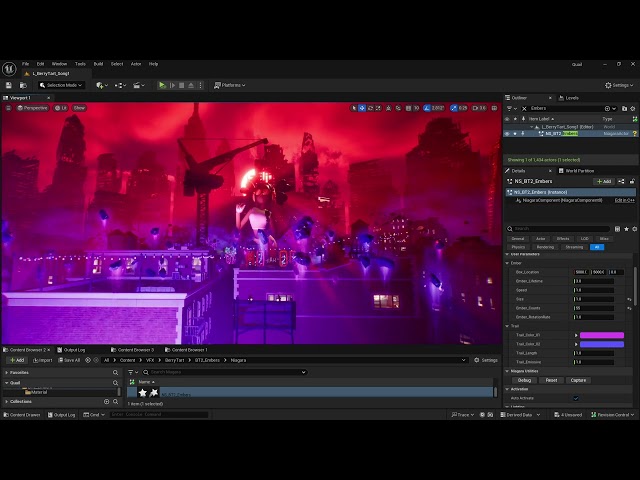Click the Outliner search field containing Embers

tap(565, 109)
